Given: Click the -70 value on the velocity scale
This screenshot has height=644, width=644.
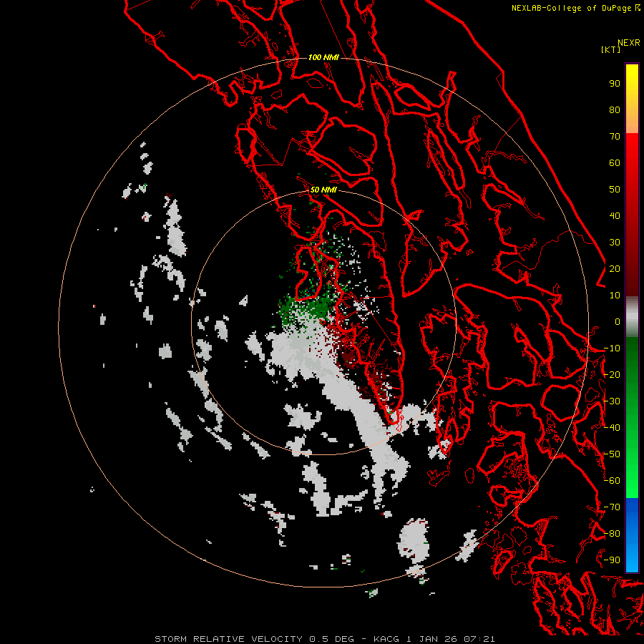Looking at the screenshot, I should click(x=612, y=507).
